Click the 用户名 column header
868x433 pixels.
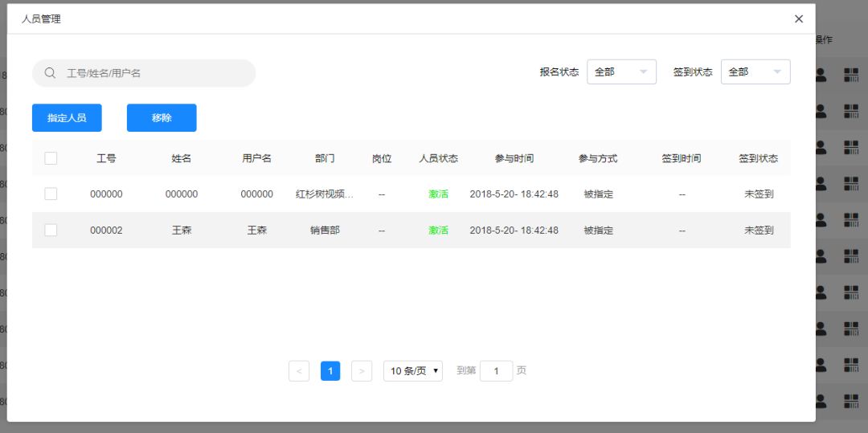257,158
